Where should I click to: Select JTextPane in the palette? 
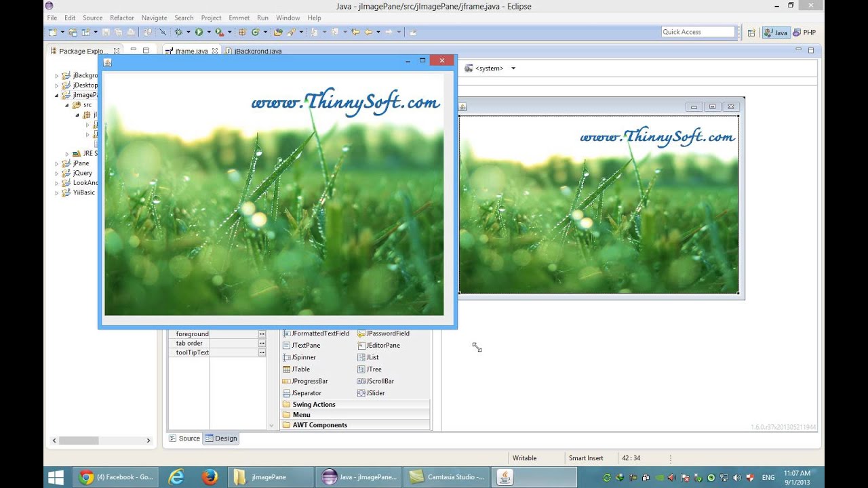pos(301,346)
